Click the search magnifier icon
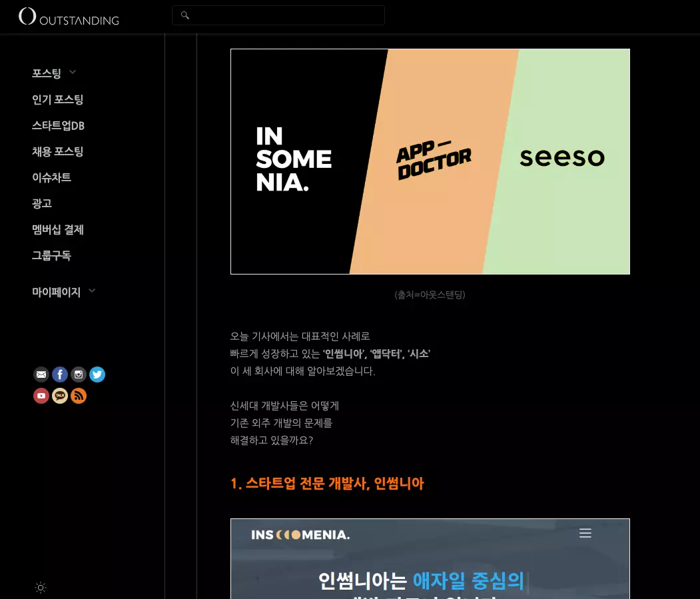The width and height of the screenshot is (700, 599). click(184, 15)
